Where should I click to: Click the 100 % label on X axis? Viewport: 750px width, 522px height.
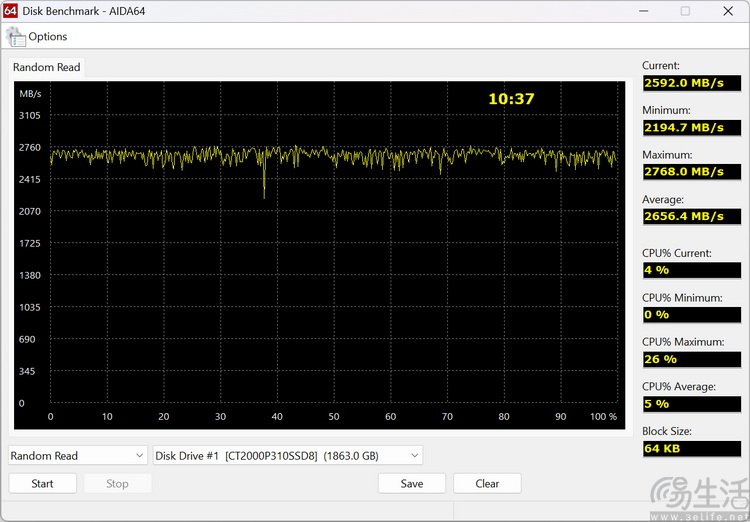603,416
